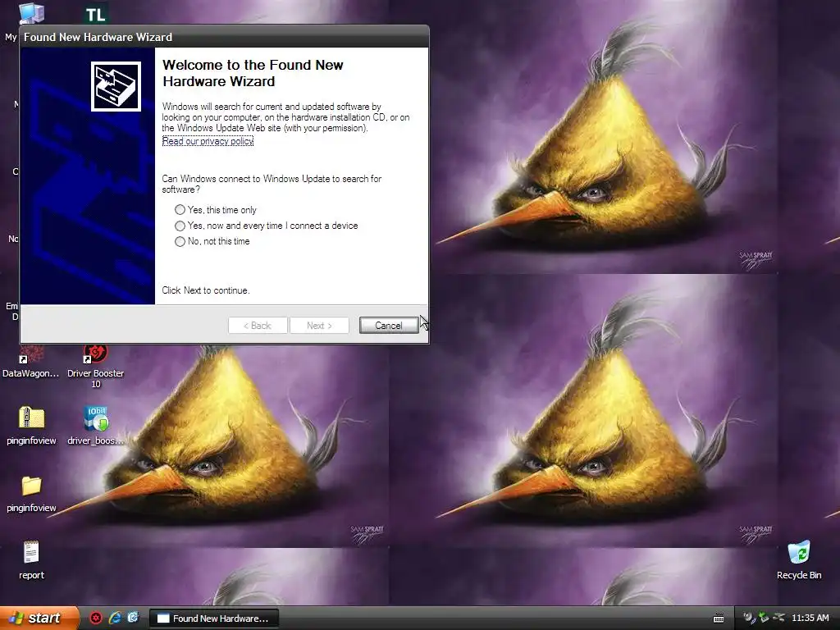Click the hardware wizard graphic icon

click(x=116, y=86)
